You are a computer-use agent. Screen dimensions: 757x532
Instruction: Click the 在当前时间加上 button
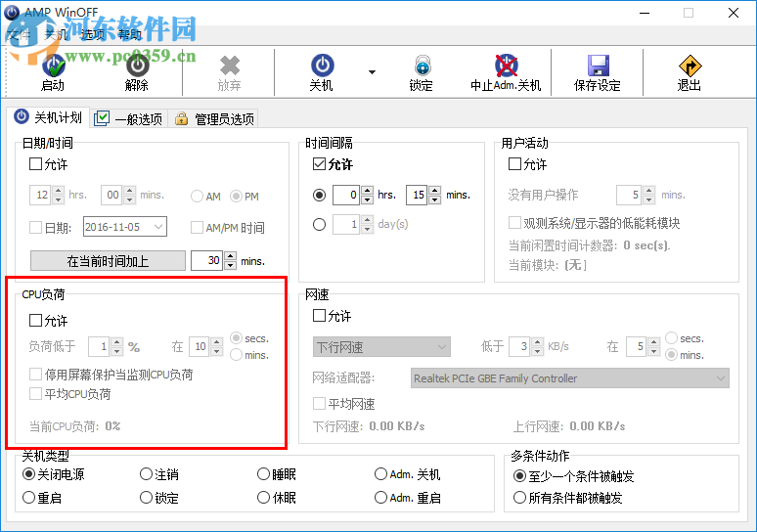108,261
